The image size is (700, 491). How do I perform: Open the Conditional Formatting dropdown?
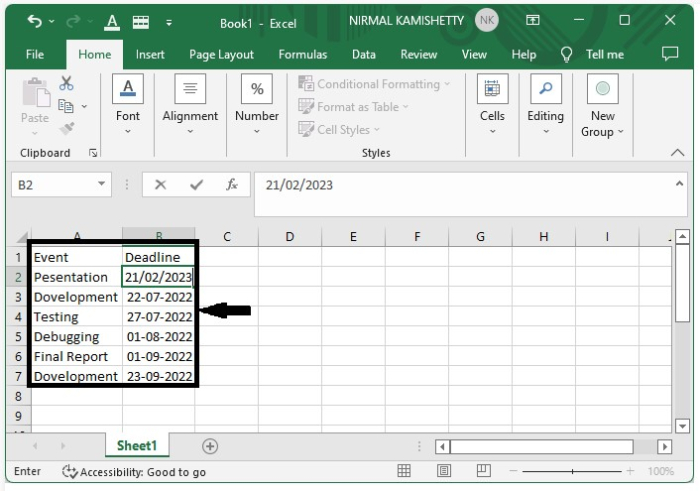[374, 84]
